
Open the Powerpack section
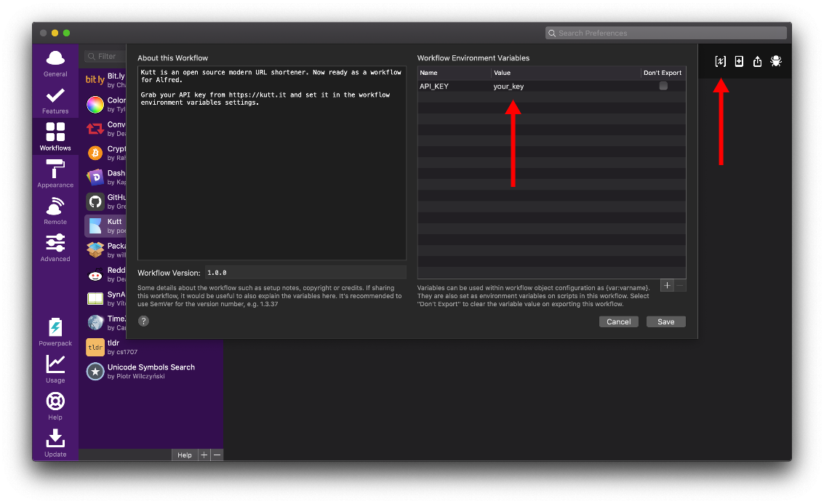[55, 332]
